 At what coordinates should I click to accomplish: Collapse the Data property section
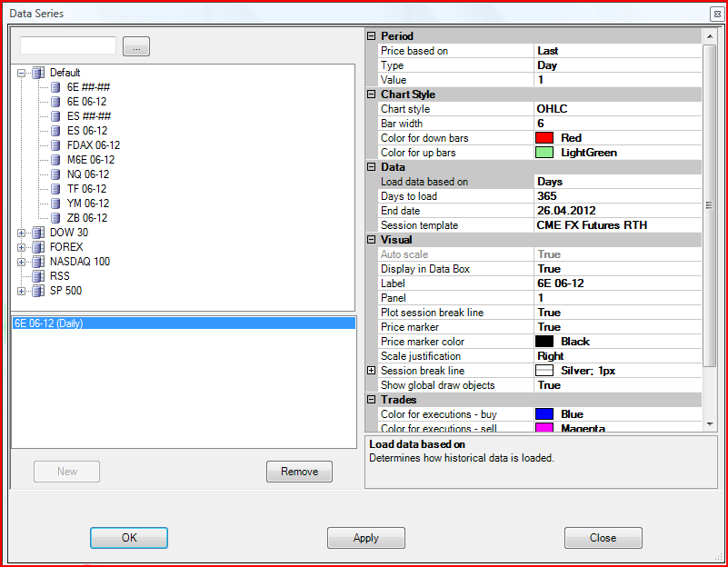click(372, 166)
